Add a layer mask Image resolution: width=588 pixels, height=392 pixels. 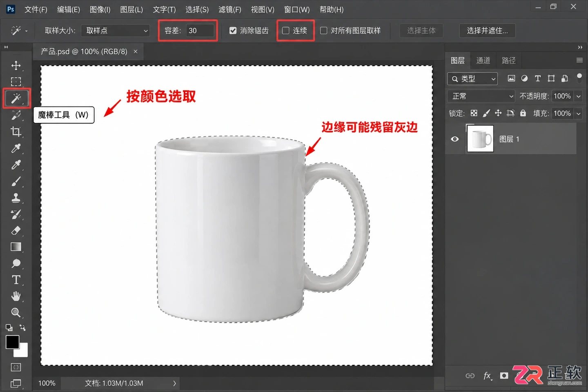click(x=504, y=376)
